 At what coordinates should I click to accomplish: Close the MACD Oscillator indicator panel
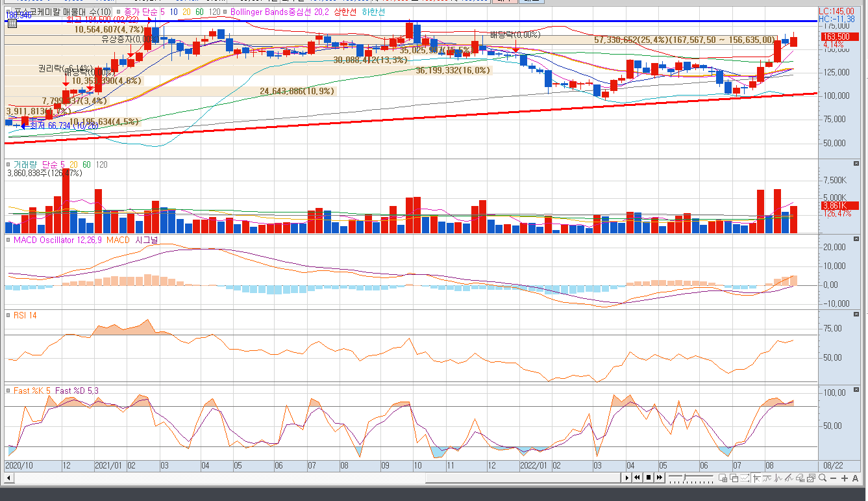(x=856, y=238)
